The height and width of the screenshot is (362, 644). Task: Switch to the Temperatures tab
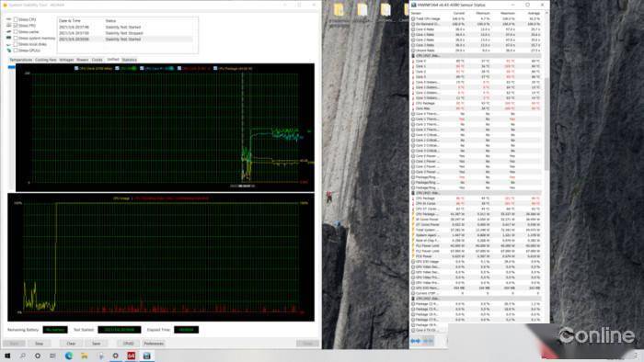tap(20, 60)
